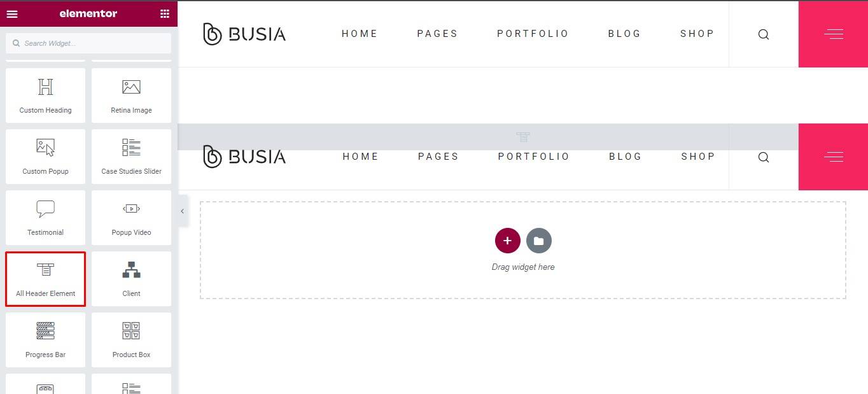Open the PORTFOLIO menu in top header

pyautogui.click(x=533, y=34)
